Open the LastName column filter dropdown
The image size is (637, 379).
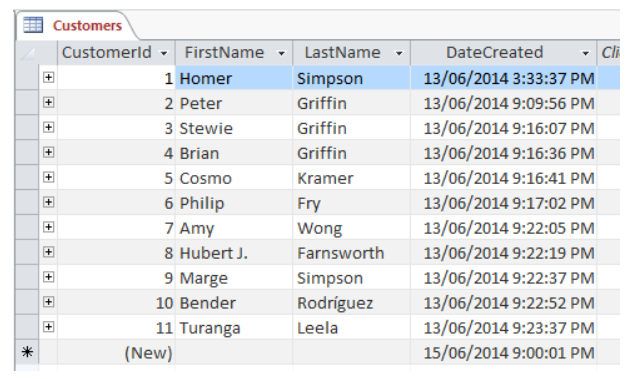[x=399, y=53]
